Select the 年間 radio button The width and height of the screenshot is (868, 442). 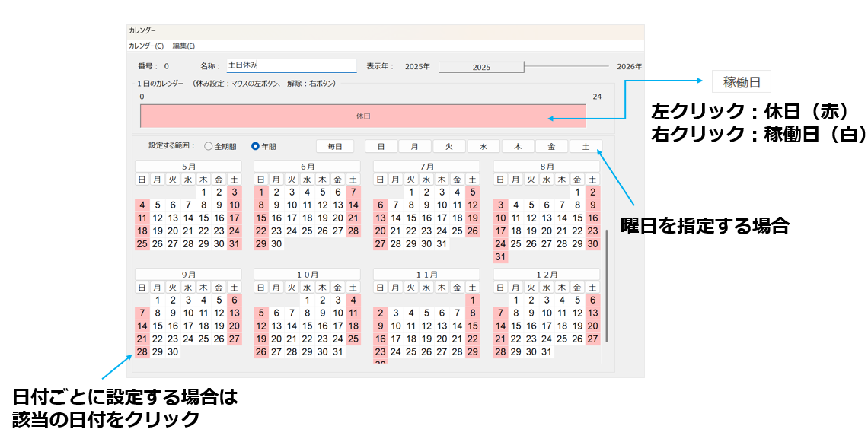256,146
